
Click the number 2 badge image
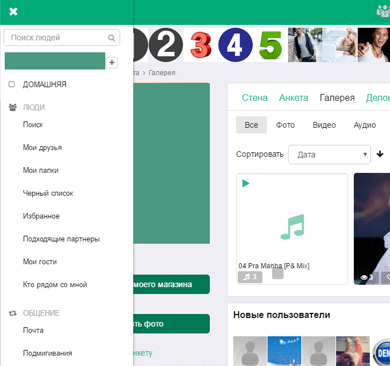tap(166, 45)
